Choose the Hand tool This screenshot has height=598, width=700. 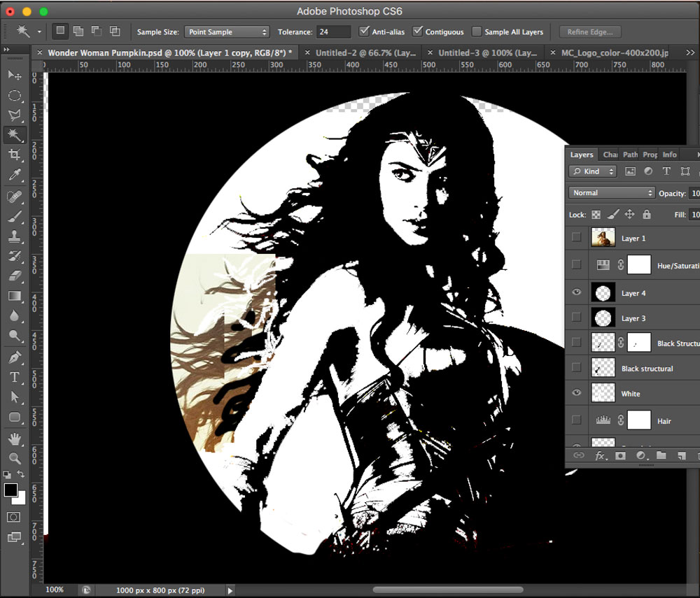pos(14,439)
